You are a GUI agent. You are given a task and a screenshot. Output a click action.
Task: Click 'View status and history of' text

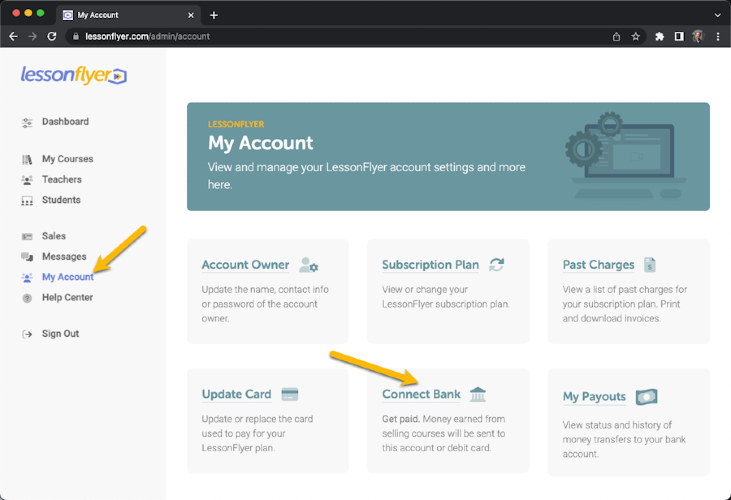[617, 425]
